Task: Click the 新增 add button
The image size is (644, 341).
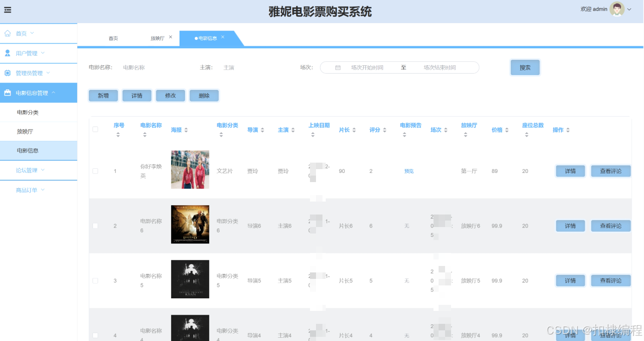Action: coord(103,95)
